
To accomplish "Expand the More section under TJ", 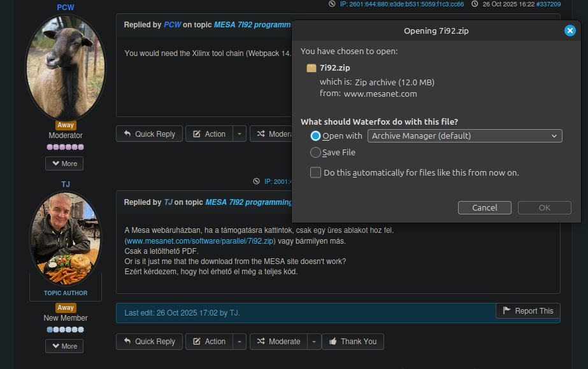I will [x=64, y=346].
